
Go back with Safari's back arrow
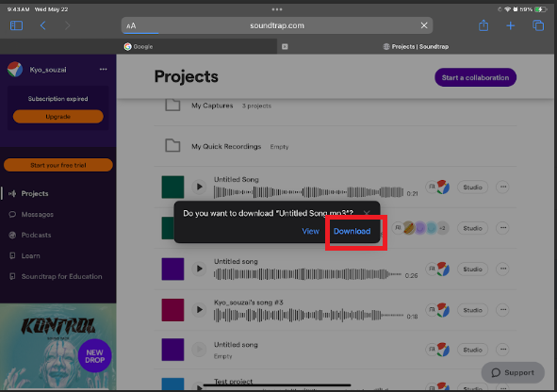click(43, 25)
